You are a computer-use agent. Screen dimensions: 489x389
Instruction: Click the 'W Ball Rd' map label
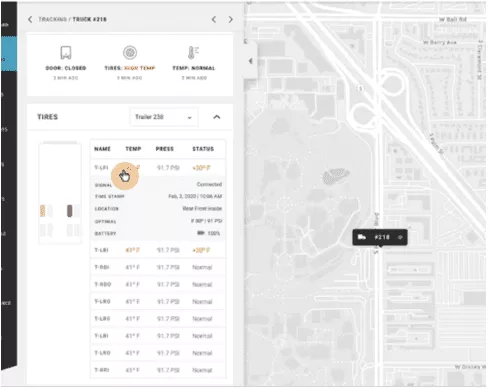[x=453, y=19]
